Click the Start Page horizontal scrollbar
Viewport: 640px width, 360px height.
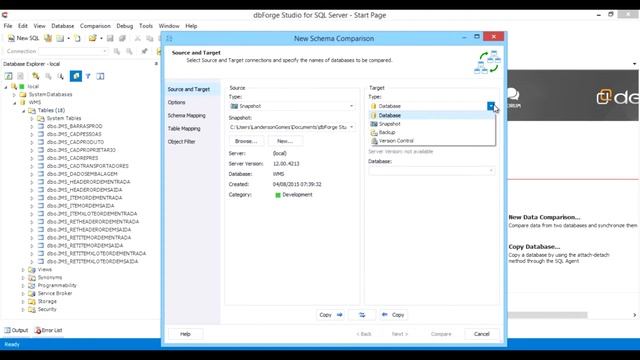click(x=548, y=315)
